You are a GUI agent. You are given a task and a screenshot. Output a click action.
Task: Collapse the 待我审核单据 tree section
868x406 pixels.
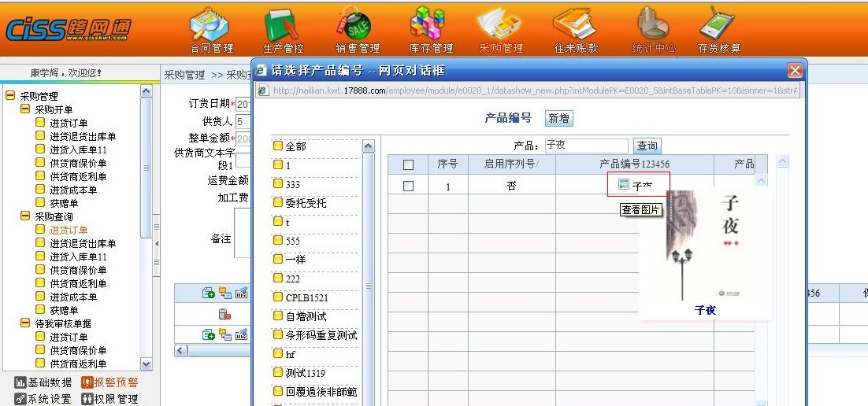tap(25, 323)
